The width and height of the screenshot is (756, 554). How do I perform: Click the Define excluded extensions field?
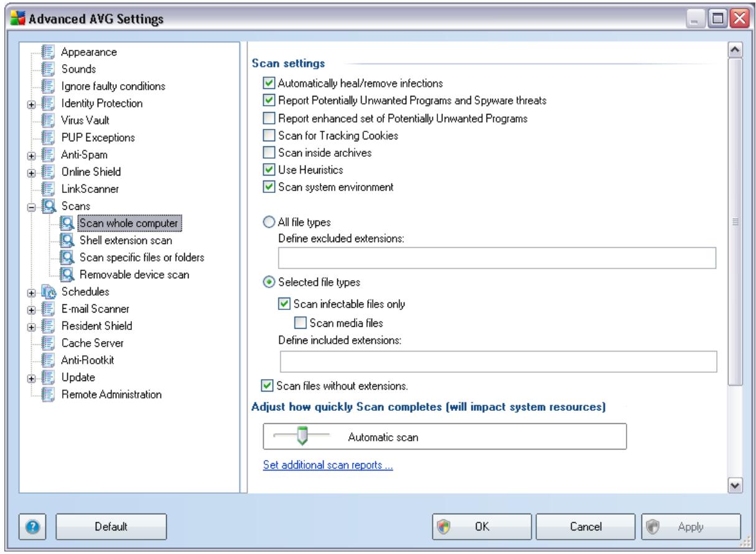498,257
